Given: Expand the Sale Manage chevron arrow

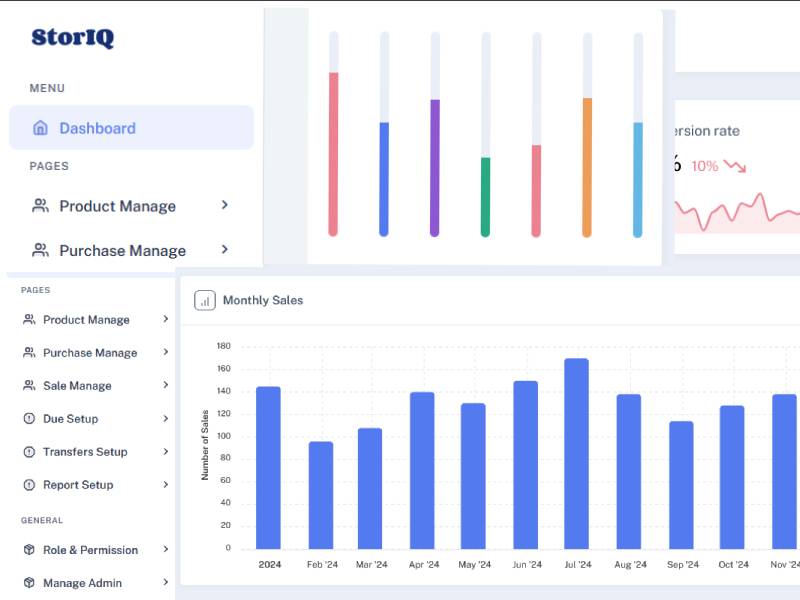Looking at the screenshot, I should (165, 386).
